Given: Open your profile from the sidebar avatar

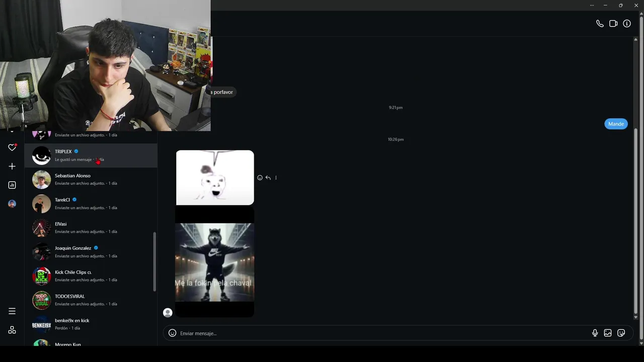Looking at the screenshot, I should (12, 204).
